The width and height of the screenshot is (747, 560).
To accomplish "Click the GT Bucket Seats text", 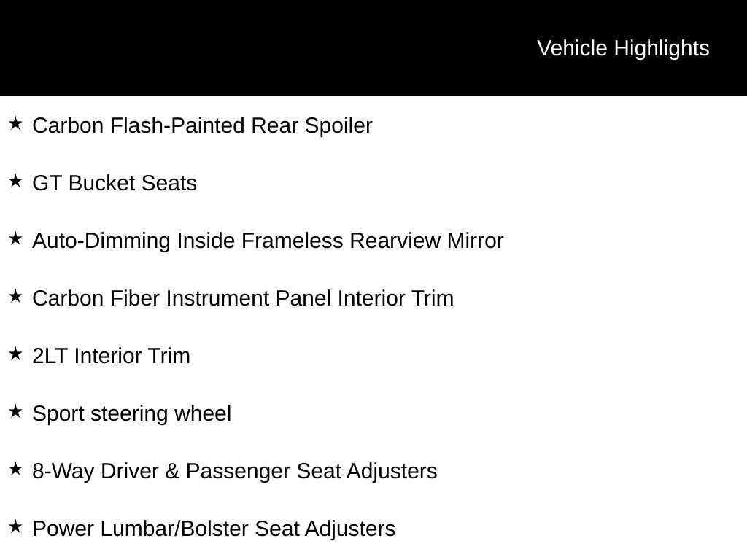I will click(x=115, y=183).
